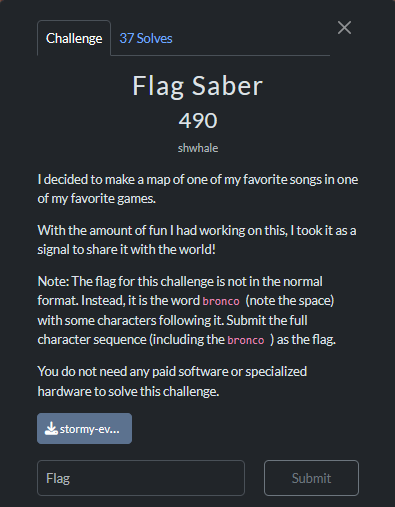This screenshot has width=395, height=507.
Task: Click the 'With the amount of fun' paragraph
Action: [x=197, y=240]
